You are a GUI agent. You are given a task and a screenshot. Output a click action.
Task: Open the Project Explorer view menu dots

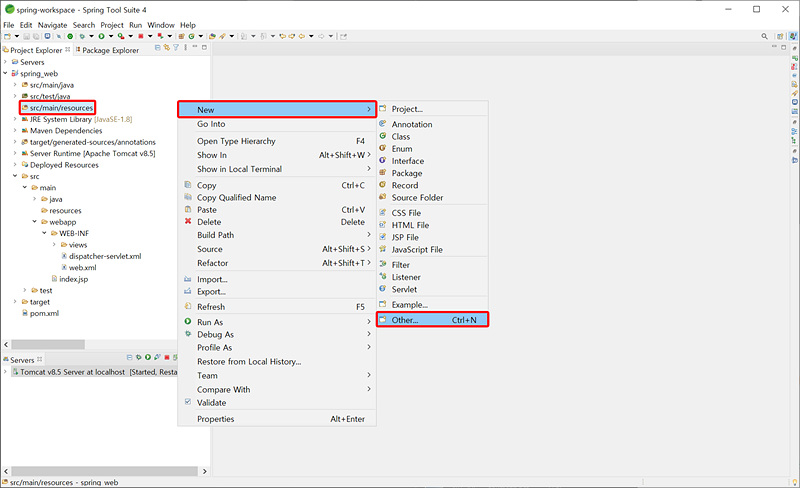pyautogui.click(x=185, y=47)
